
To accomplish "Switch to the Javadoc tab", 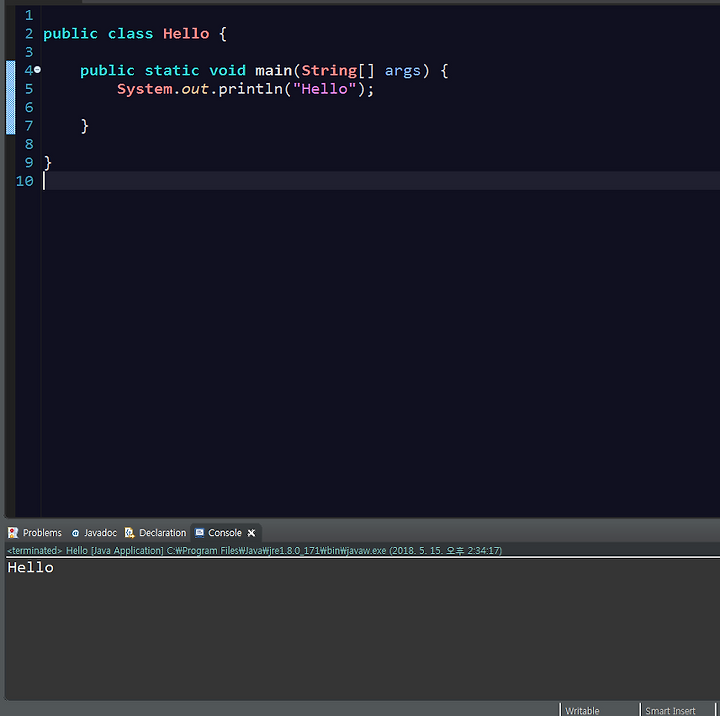I will (x=94, y=533).
